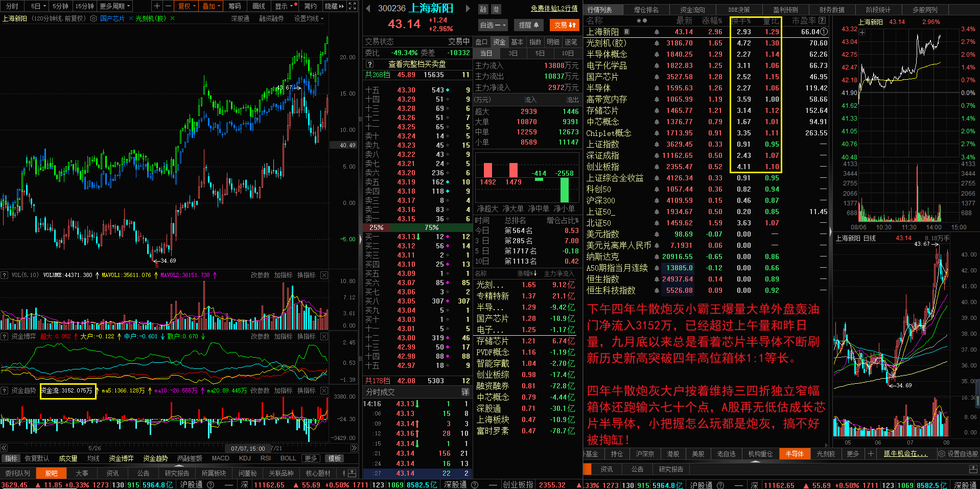Open the 显示 display dropdown

click(285, 6)
